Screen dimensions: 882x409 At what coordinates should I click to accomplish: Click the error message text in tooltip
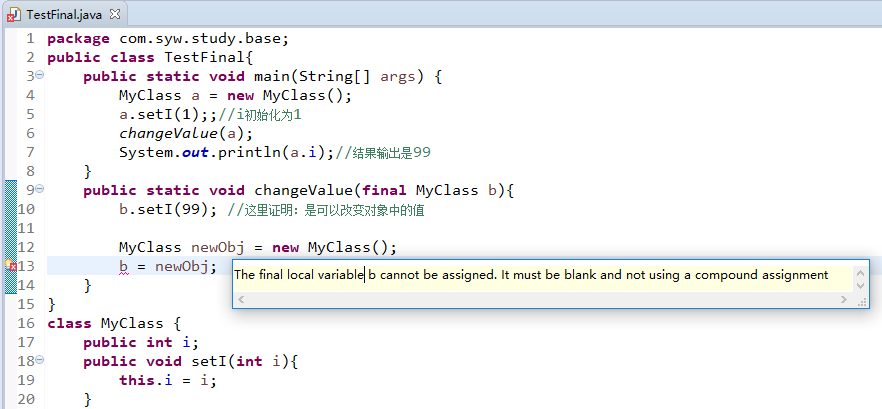click(x=531, y=275)
